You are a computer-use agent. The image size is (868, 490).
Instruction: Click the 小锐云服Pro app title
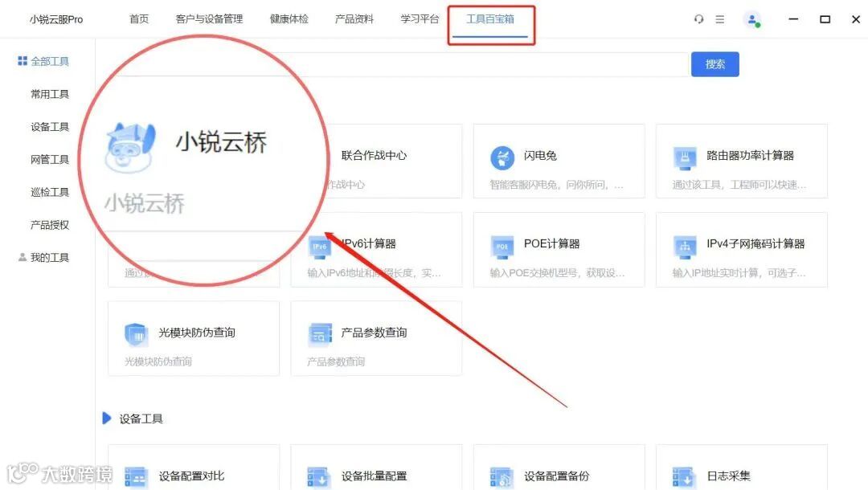[56, 19]
